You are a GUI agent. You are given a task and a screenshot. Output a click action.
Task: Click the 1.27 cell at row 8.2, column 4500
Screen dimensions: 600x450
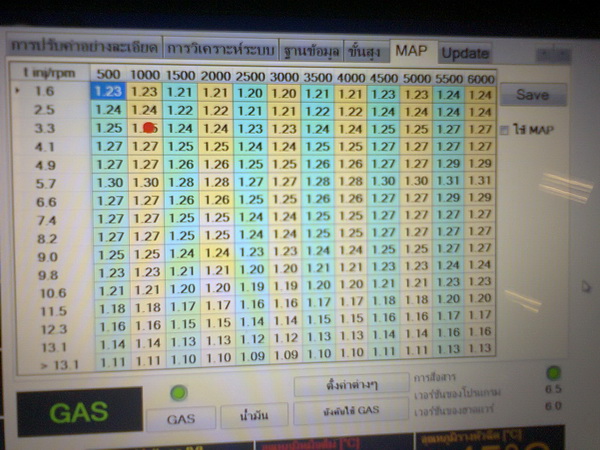384,232
